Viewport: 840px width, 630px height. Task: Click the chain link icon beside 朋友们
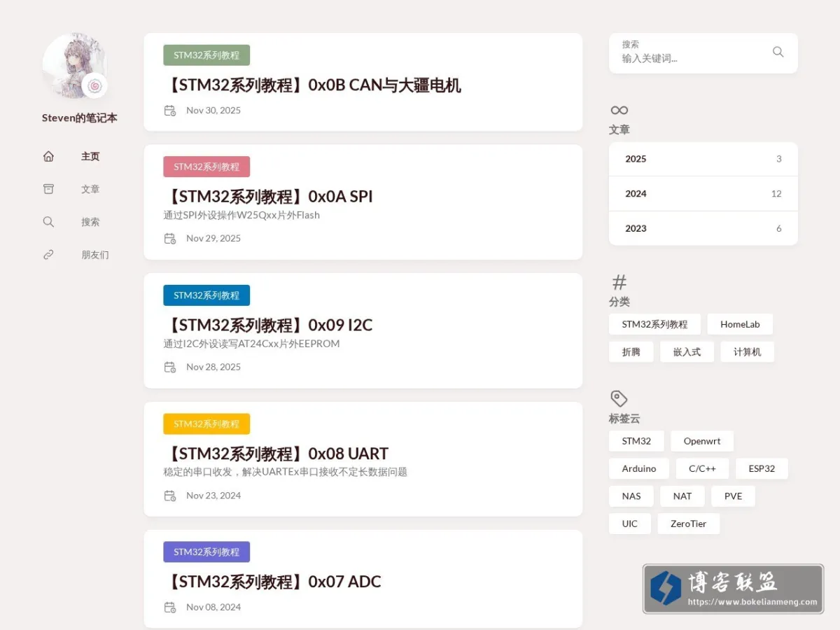coord(48,255)
